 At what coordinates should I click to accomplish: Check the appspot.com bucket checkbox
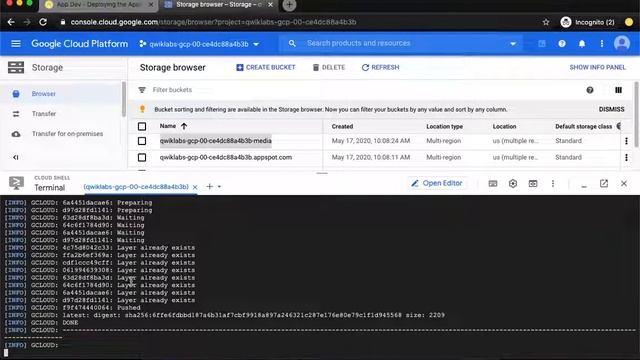tap(142, 157)
